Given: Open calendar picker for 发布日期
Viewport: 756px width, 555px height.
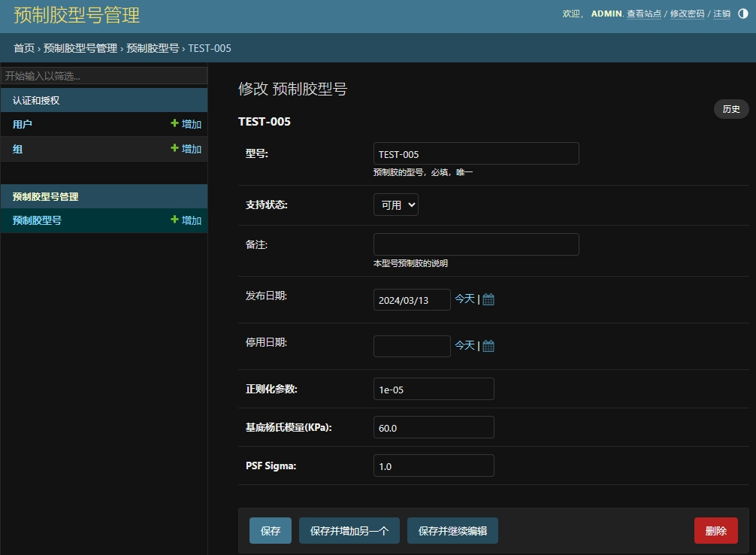Looking at the screenshot, I should click(488, 299).
